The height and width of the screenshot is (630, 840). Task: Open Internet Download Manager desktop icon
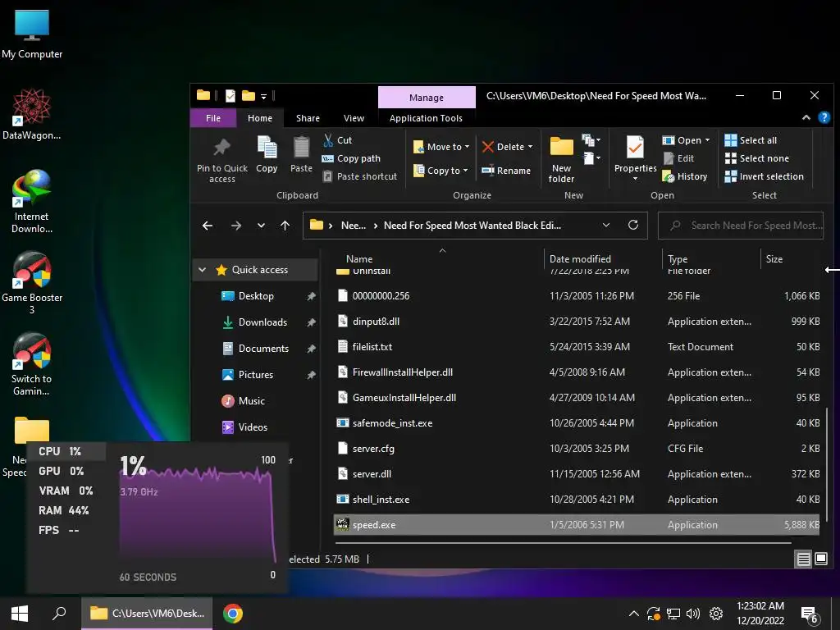coord(32,202)
